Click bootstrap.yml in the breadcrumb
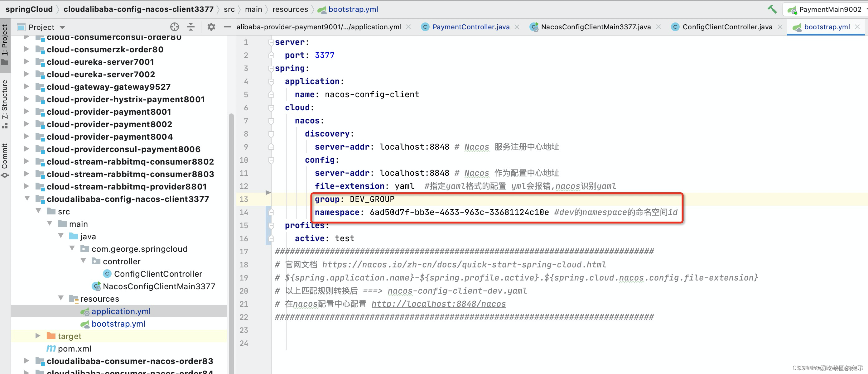Image resolution: width=868 pixels, height=374 pixels. coord(353,9)
